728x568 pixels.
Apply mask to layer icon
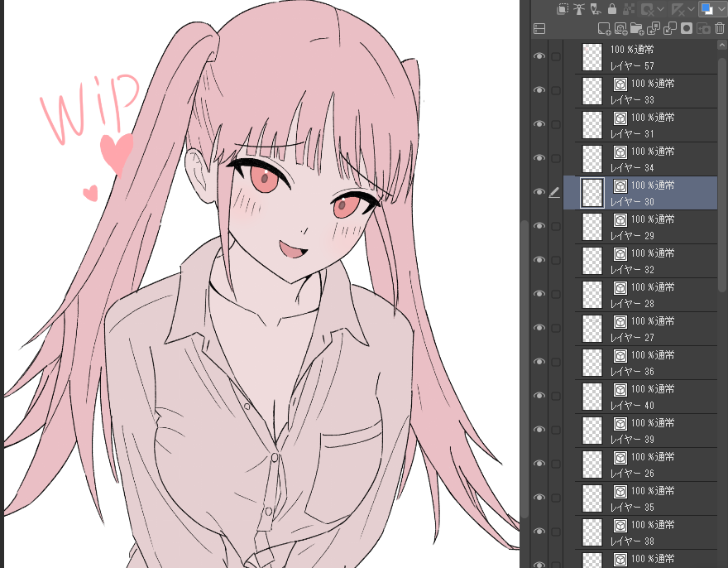pyautogui.click(x=703, y=29)
